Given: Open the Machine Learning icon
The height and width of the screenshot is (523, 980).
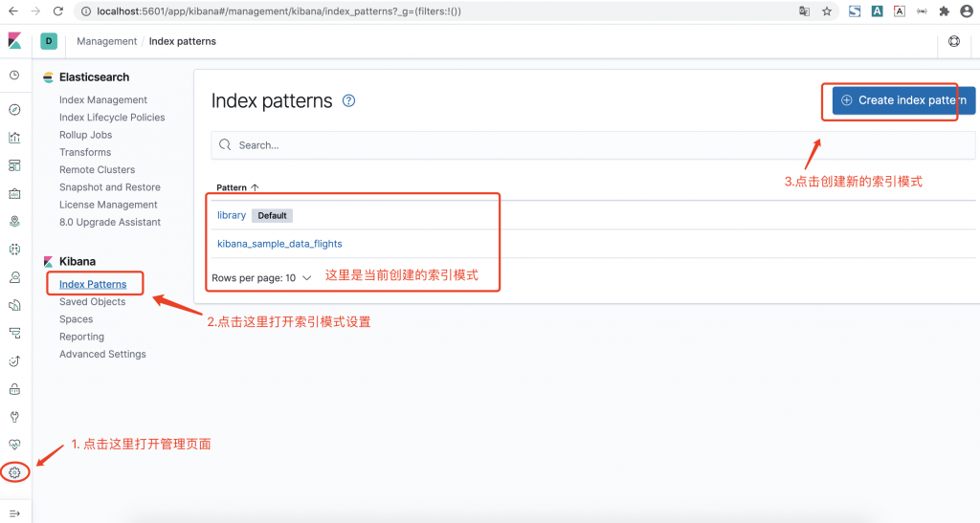Looking at the screenshot, I should 14,249.
